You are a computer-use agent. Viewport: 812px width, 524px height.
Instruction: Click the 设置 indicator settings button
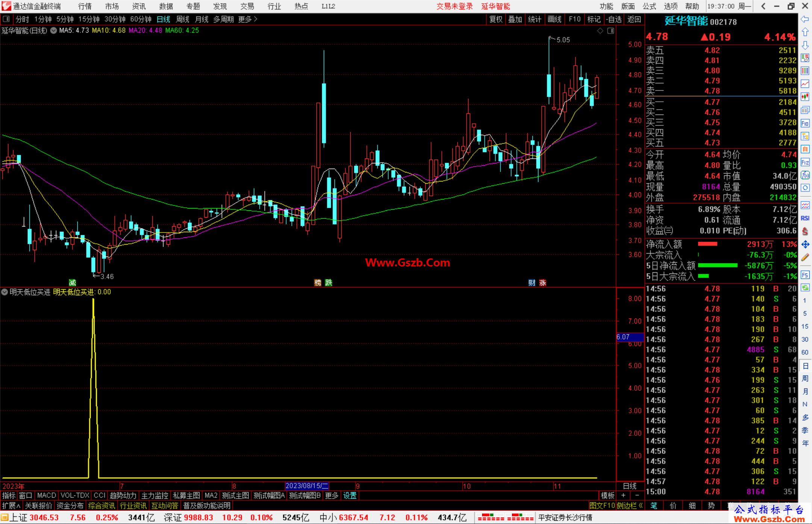pos(350,495)
